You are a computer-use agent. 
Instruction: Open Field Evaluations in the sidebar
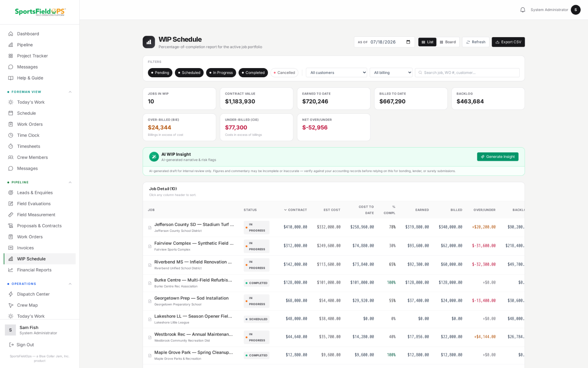point(40,204)
